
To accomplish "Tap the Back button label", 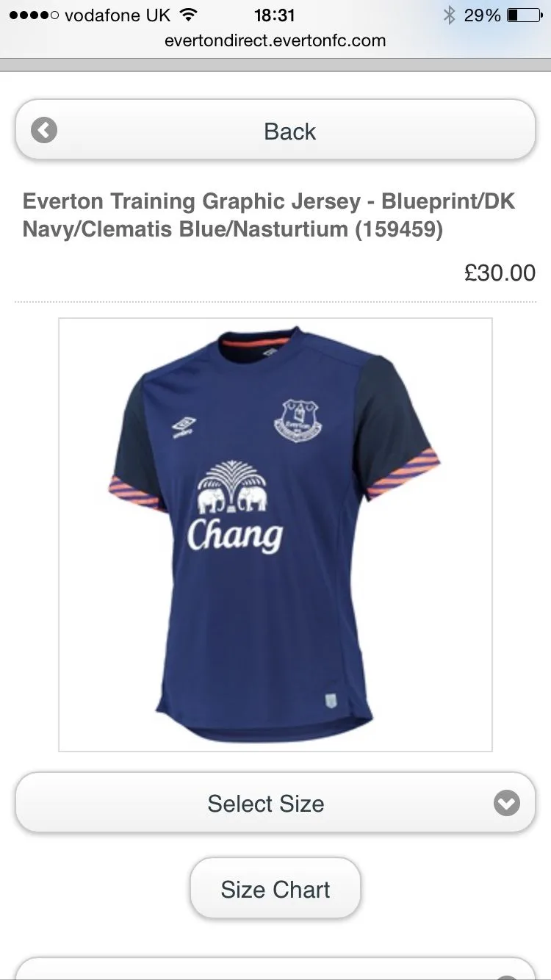I will point(289,131).
